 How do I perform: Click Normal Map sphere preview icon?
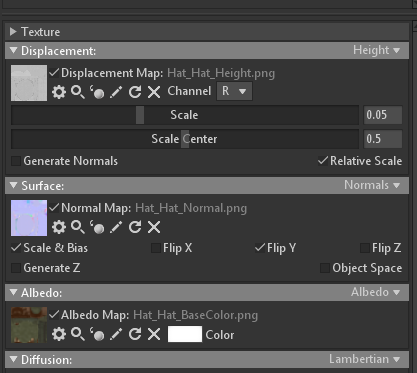point(97,227)
